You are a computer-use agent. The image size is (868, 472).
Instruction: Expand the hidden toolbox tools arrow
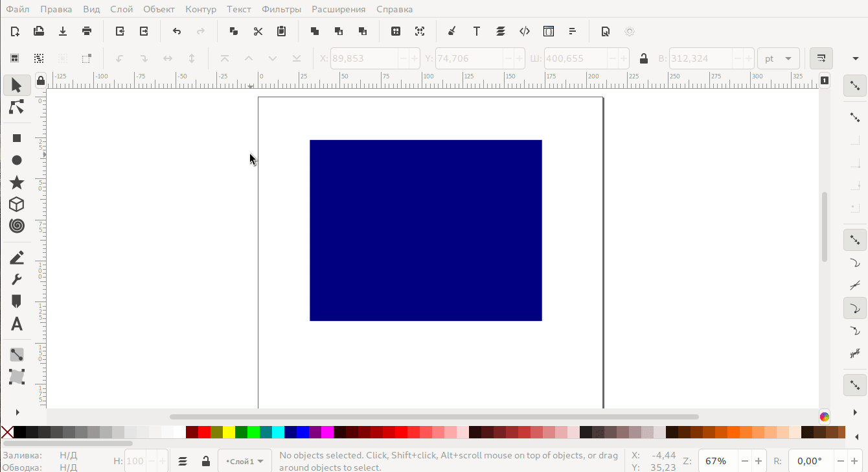click(17, 412)
